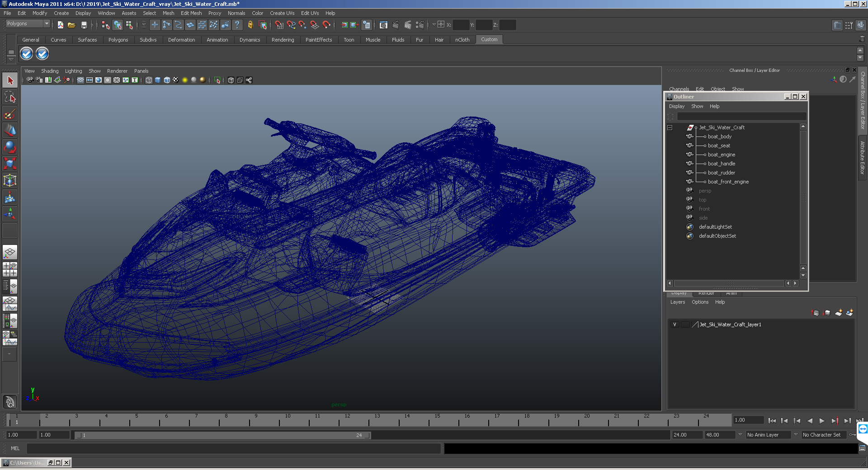Open the shelf options arrow menu
This screenshot has width=868, height=470.
(11, 60)
